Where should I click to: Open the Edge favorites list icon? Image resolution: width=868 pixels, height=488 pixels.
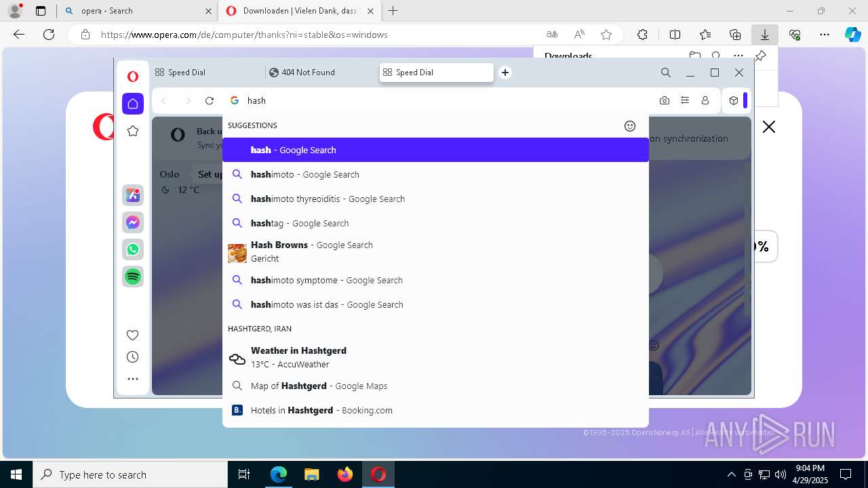click(705, 35)
